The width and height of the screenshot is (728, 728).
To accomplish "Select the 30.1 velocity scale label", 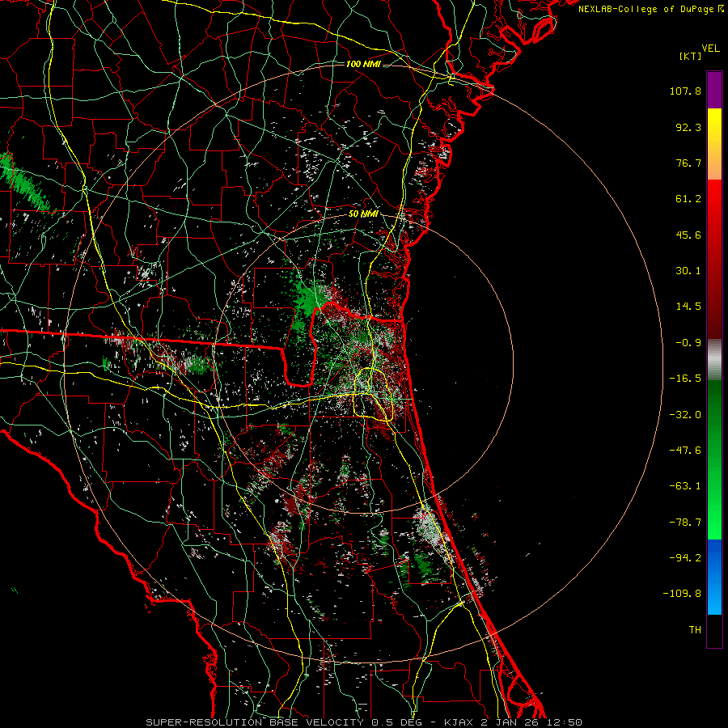I will (x=688, y=271).
